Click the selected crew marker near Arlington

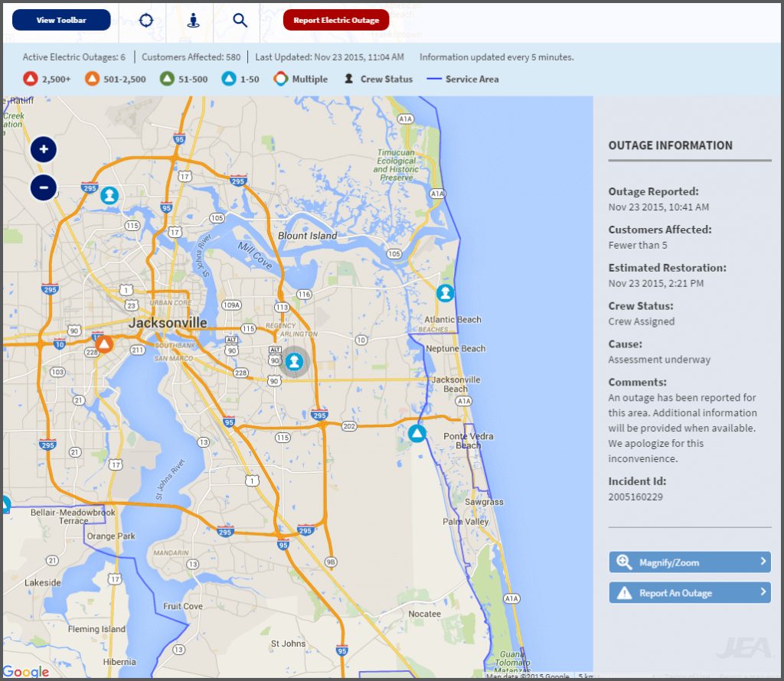click(296, 362)
